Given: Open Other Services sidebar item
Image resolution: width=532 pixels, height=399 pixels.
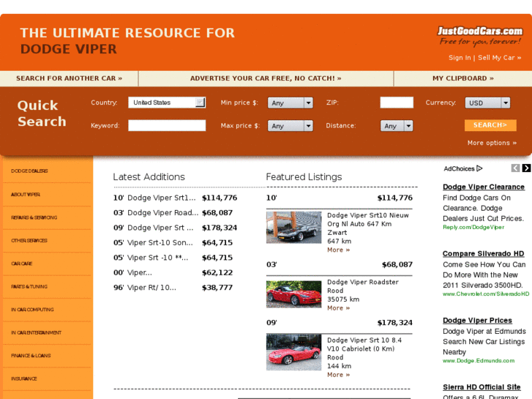Looking at the screenshot, I should pos(29,241).
